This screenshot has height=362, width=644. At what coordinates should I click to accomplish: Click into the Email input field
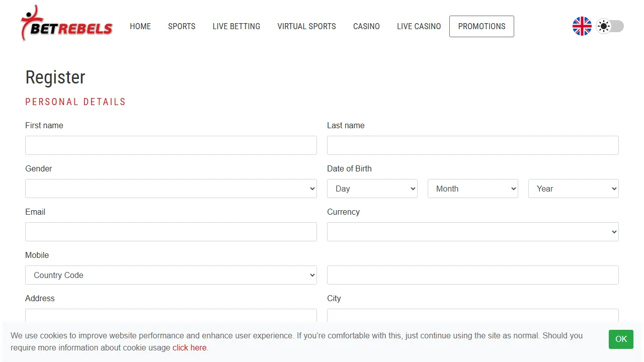coord(171,232)
